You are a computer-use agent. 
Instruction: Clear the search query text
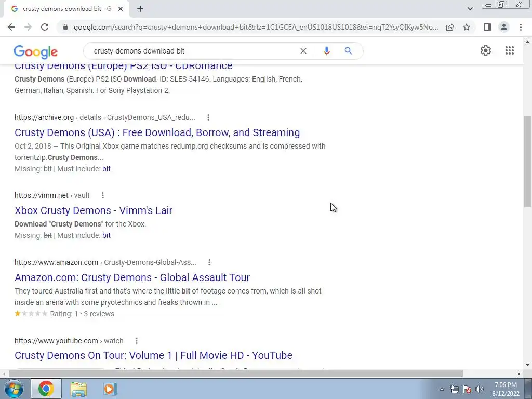point(303,51)
